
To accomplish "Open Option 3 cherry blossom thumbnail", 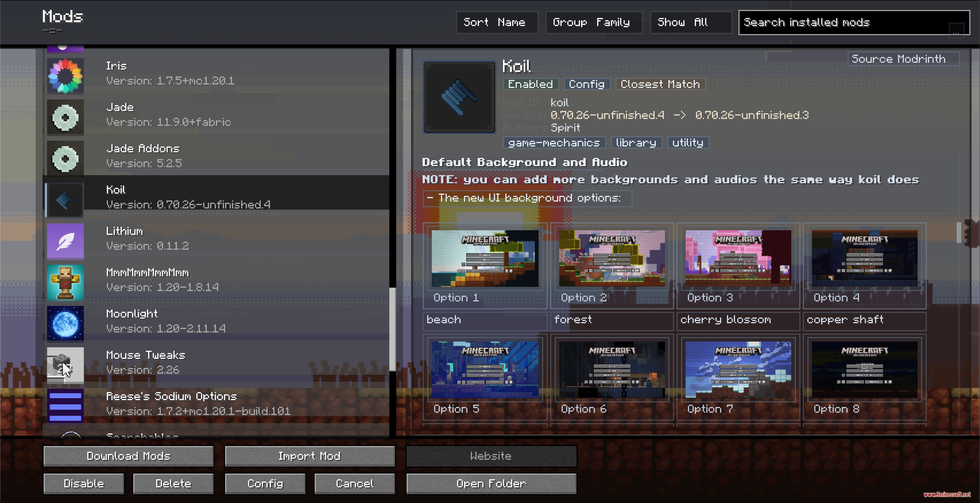I will (x=738, y=258).
